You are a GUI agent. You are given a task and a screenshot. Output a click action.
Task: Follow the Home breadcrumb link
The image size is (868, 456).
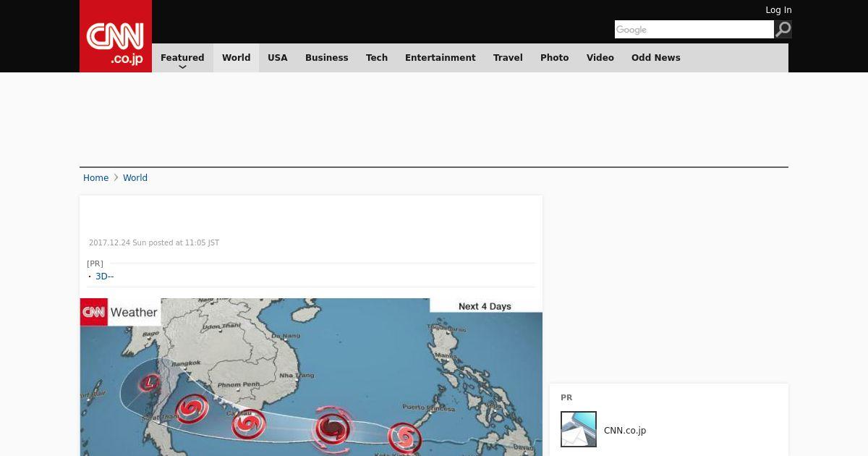pyautogui.click(x=95, y=178)
